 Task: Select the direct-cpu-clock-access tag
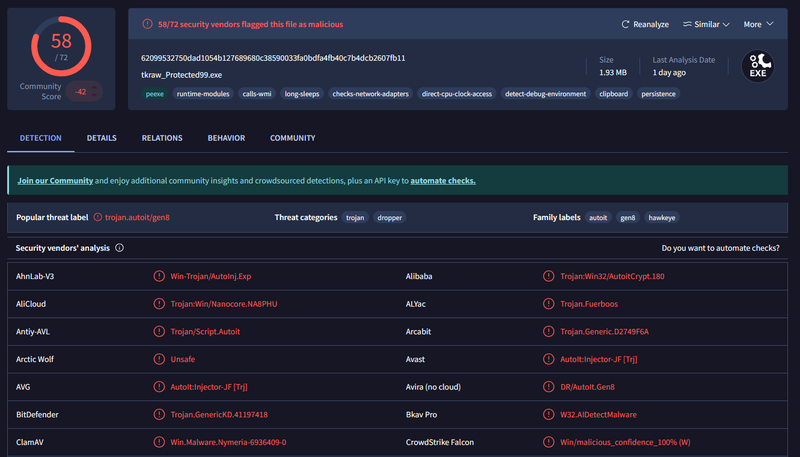457,94
